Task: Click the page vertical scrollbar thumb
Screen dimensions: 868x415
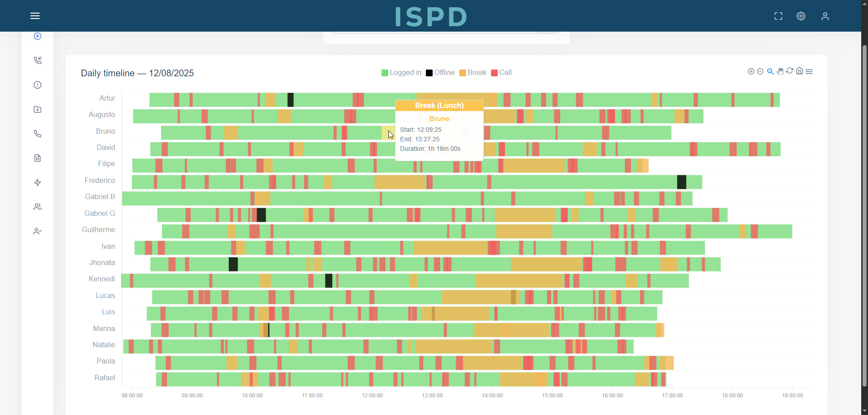Action: tap(864, 215)
